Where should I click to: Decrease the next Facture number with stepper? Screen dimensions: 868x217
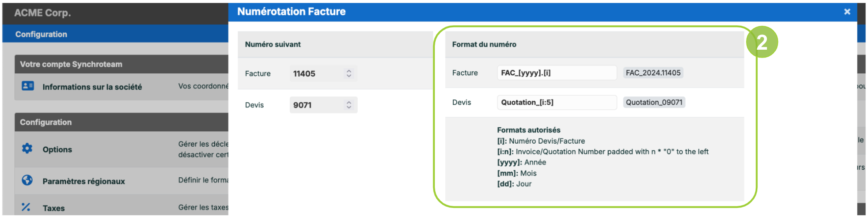click(349, 76)
